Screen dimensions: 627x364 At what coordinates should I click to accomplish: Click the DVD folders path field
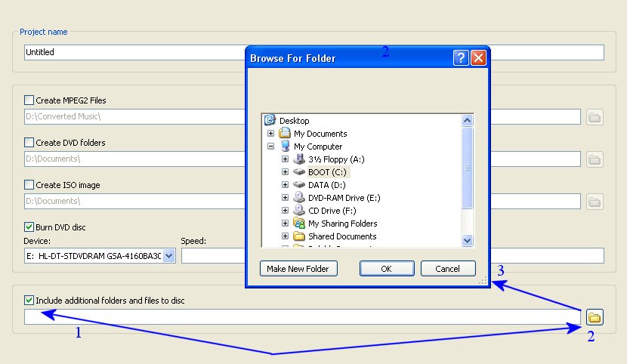click(x=302, y=159)
